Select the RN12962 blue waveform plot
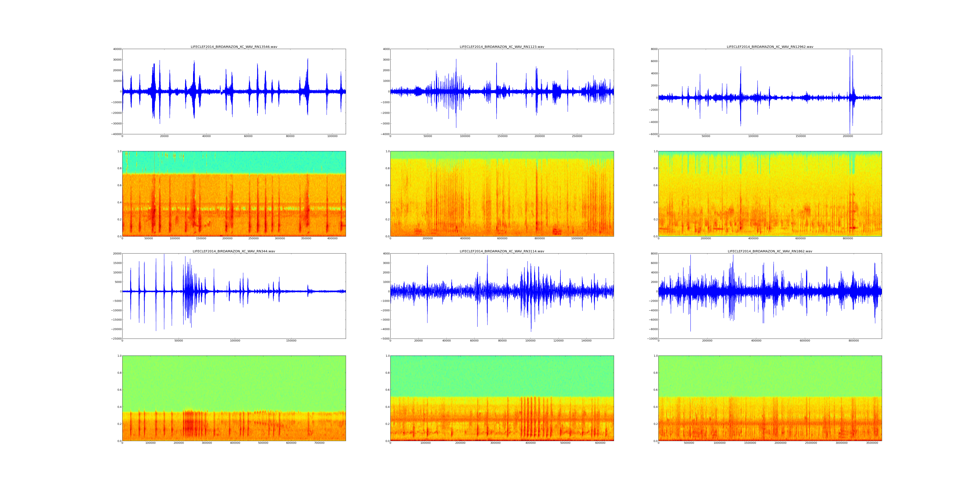Viewport: 980px width, 490px height. (770, 91)
